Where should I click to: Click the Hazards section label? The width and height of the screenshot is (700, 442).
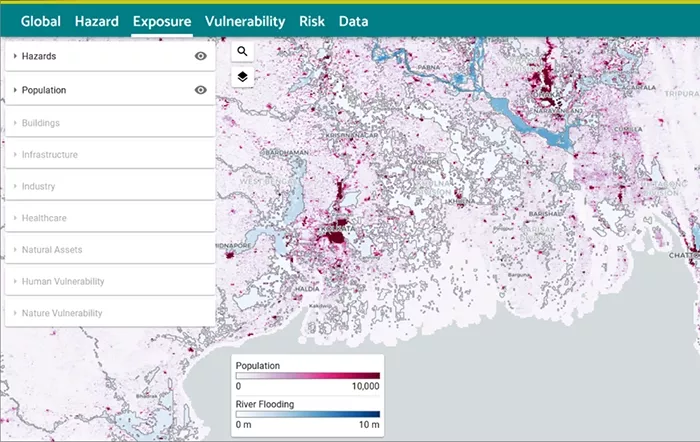pos(39,56)
